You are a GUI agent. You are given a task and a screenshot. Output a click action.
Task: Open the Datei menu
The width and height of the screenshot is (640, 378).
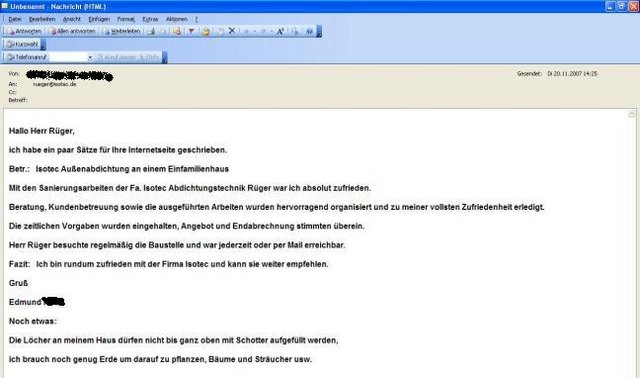pos(15,19)
